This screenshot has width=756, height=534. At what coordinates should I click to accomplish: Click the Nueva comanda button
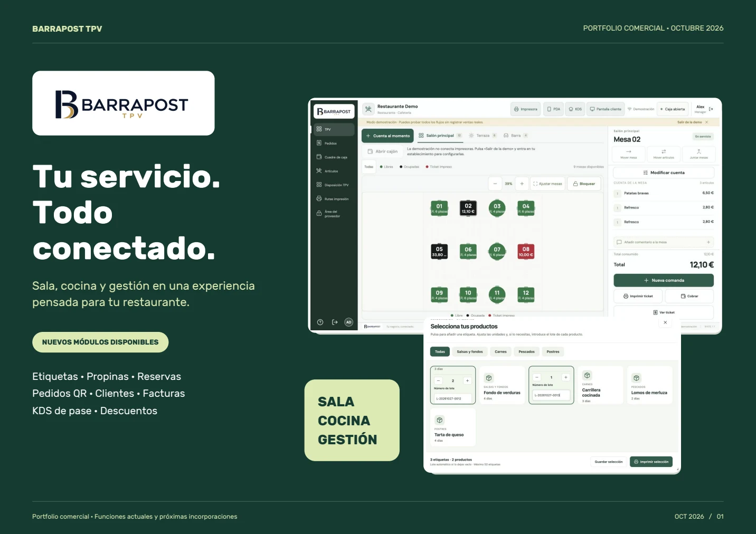click(664, 280)
